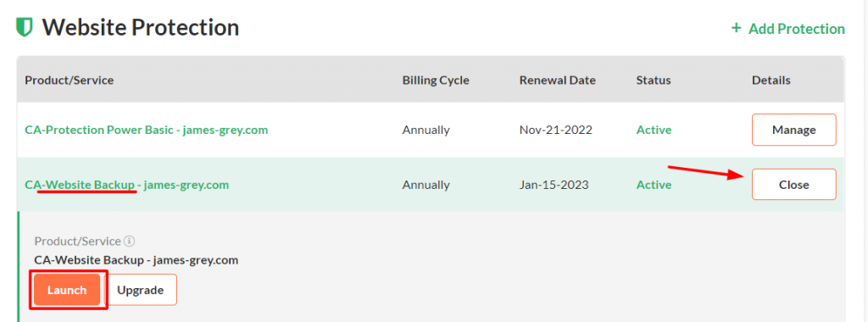Click the info icon next to Product/Service label
The image size is (868, 322).
coord(130,241)
